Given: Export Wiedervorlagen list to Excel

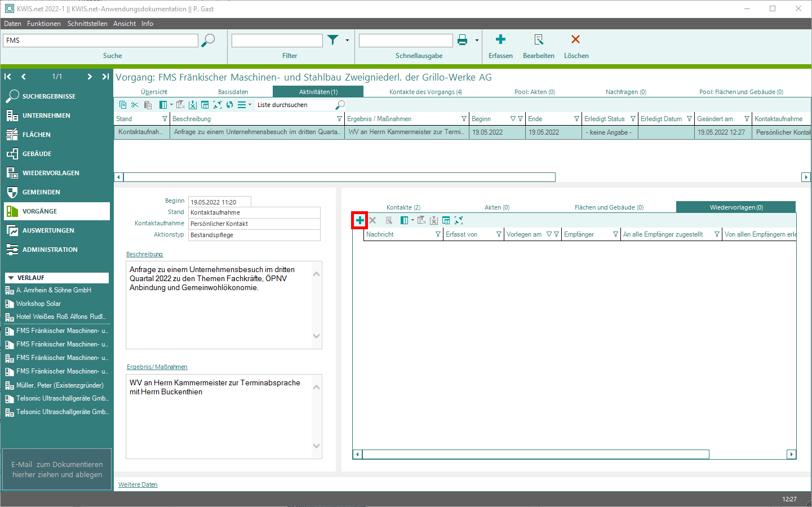Looking at the screenshot, I should click(434, 220).
